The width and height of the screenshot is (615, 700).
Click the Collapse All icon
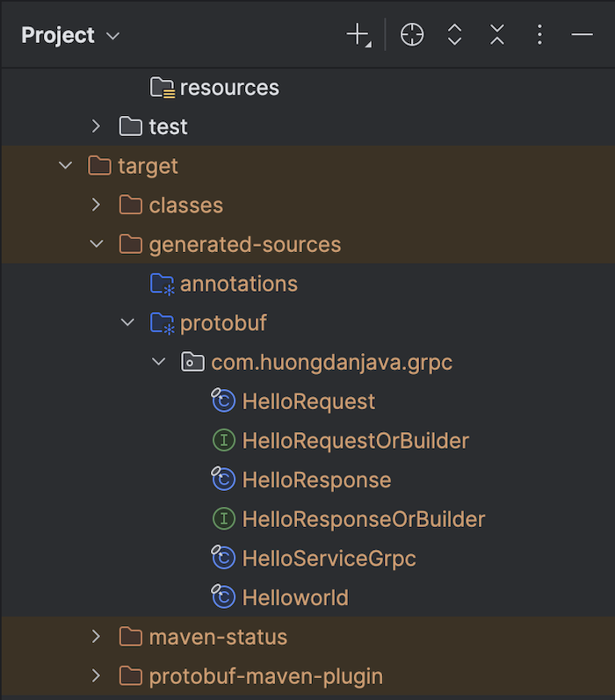click(496, 35)
